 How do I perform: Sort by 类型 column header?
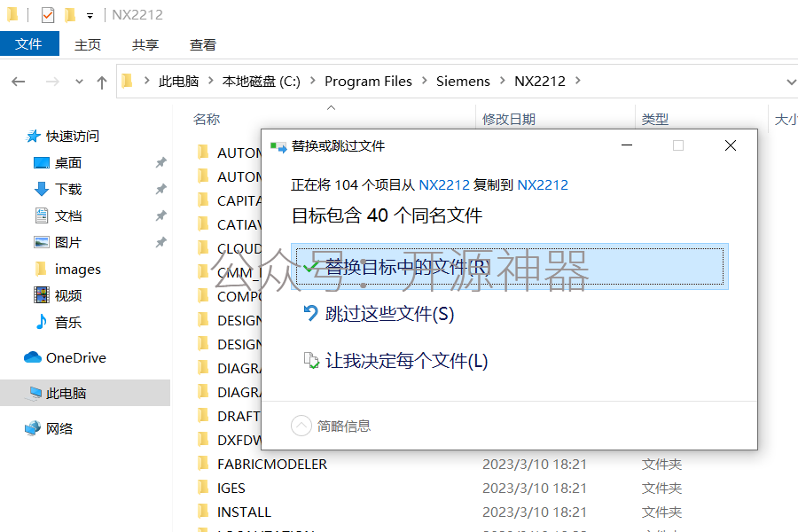click(655, 119)
